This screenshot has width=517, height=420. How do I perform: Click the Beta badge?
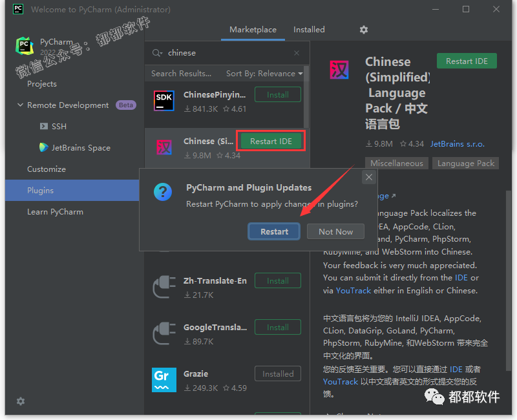point(125,105)
